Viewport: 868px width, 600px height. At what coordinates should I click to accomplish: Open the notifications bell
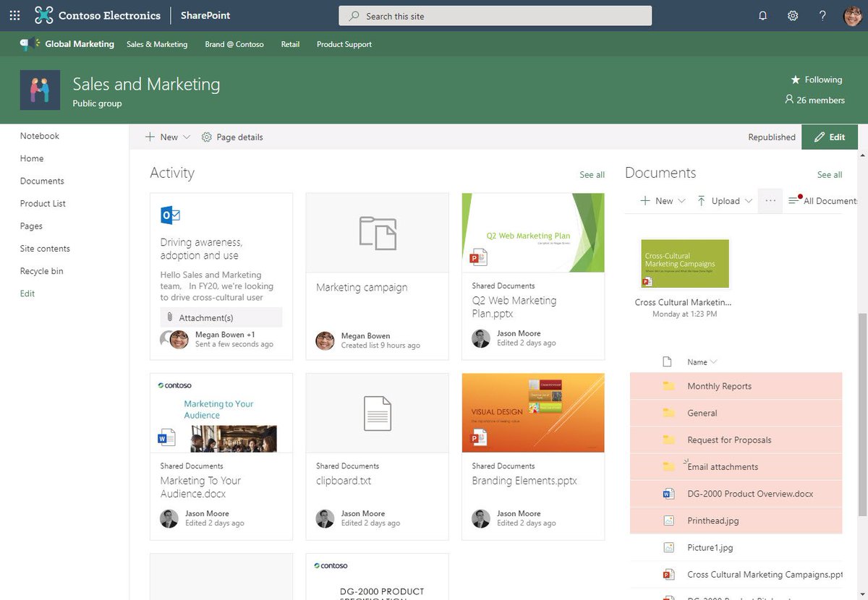[x=762, y=15]
